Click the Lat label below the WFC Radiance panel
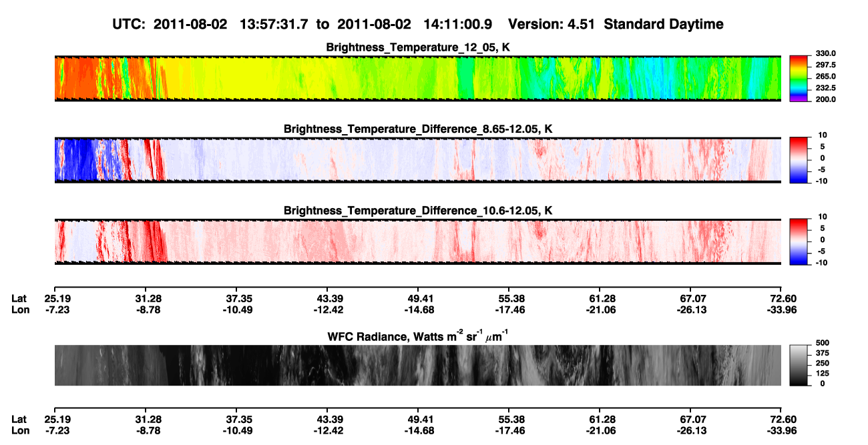This screenshot has width=868, height=445. click(19, 419)
